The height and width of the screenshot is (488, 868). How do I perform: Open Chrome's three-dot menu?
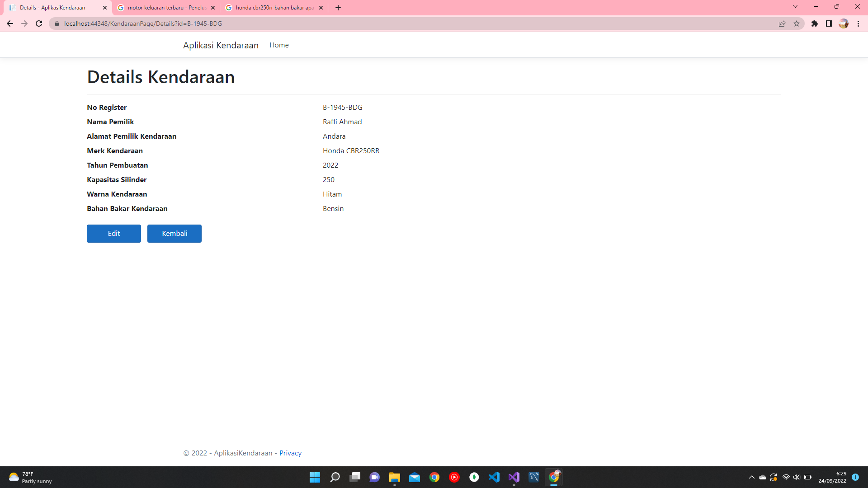pyautogui.click(x=859, y=23)
